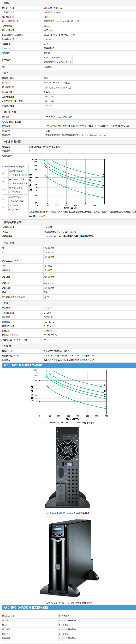Click the caption 'APC Smart UPS On-Line SRC1000UXICH 后方'
This screenshot has width=136, height=644.
(x=69, y=513)
